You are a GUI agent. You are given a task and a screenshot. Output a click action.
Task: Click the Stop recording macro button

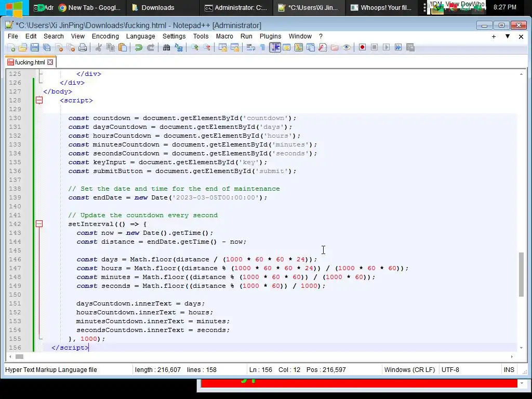pyautogui.click(x=374, y=47)
